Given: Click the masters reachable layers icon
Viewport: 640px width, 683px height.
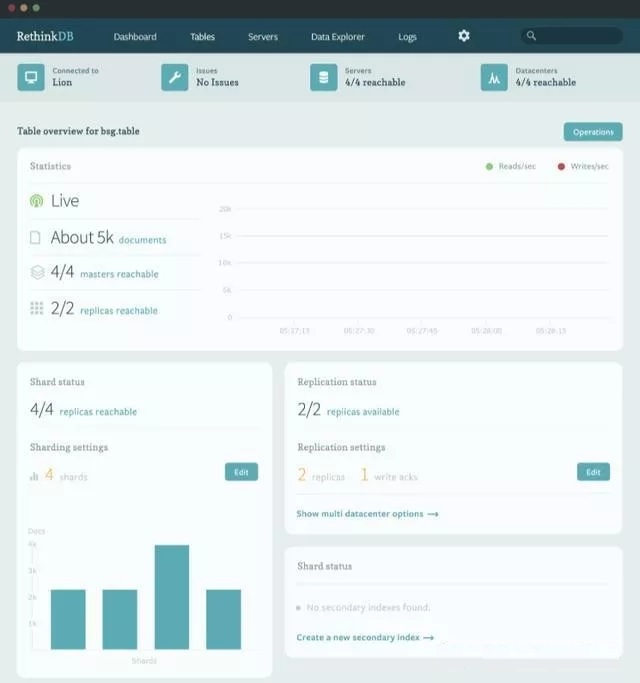Looking at the screenshot, I should pyautogui.click(x=37, y=272).
